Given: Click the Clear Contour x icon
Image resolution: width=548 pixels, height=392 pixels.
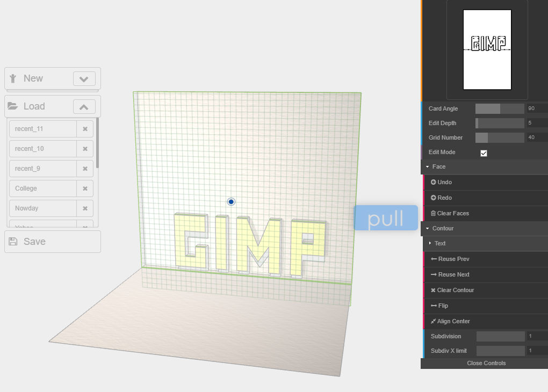Looking at the screenshot, I should coord(433,291).
